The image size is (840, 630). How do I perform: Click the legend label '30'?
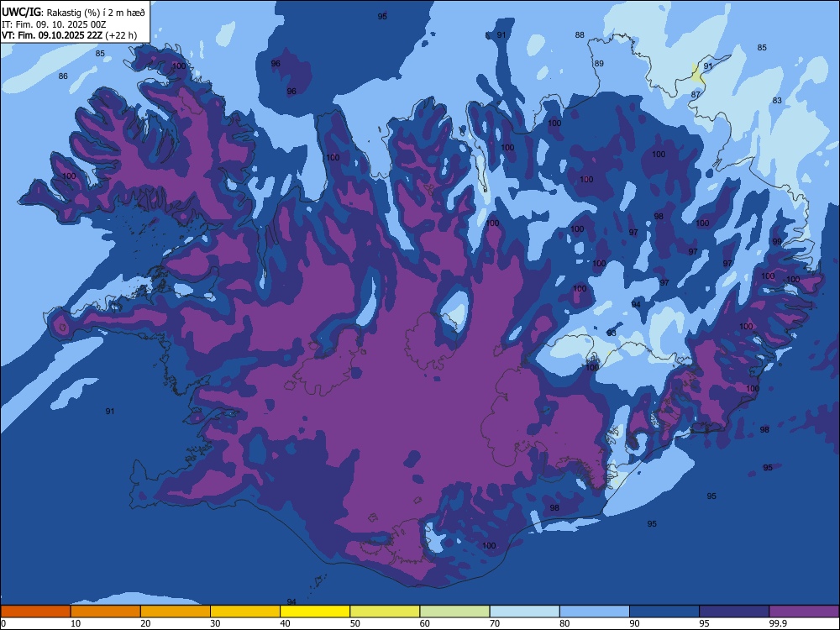pyautogui.click(x=215, y=623)
